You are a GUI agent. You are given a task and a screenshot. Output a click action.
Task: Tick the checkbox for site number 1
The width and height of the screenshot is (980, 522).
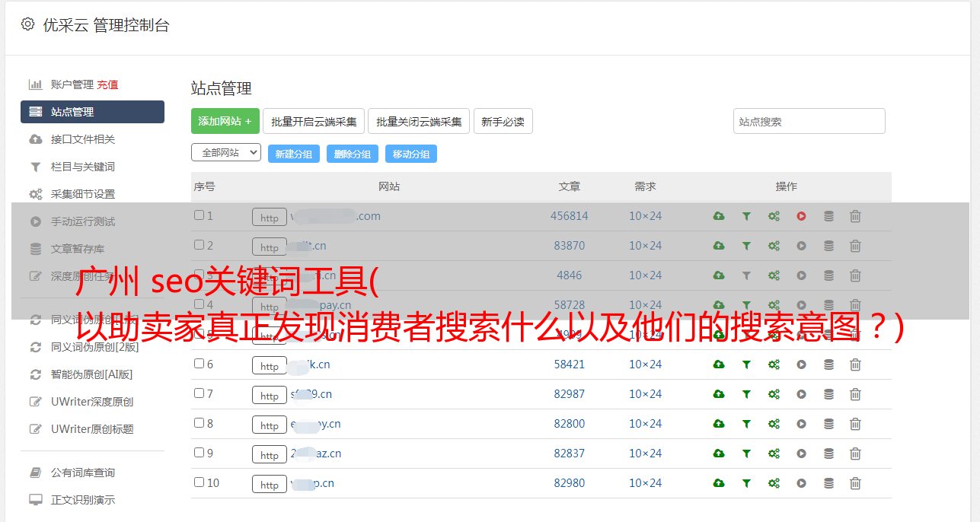point(199,215)
